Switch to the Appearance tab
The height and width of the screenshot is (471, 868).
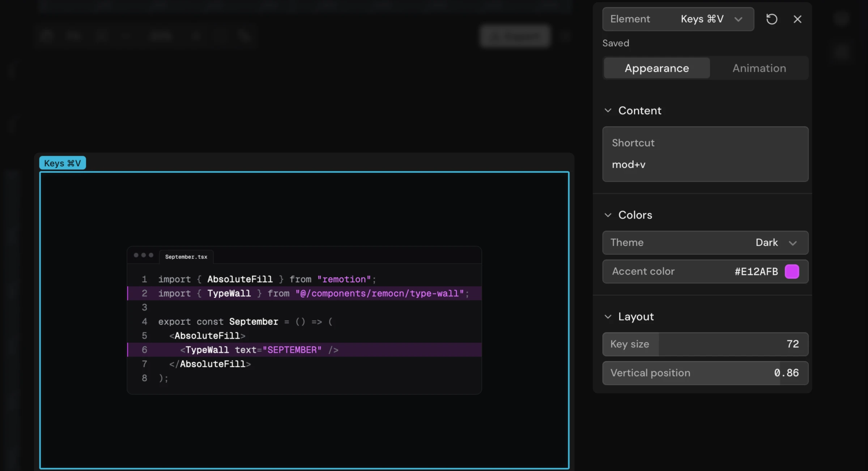(x=657, y=68)
